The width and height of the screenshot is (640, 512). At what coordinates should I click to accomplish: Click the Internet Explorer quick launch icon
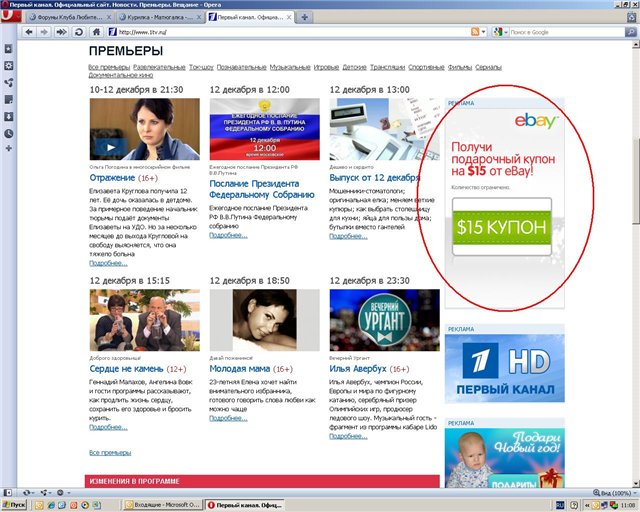click(x=51, y=505)
